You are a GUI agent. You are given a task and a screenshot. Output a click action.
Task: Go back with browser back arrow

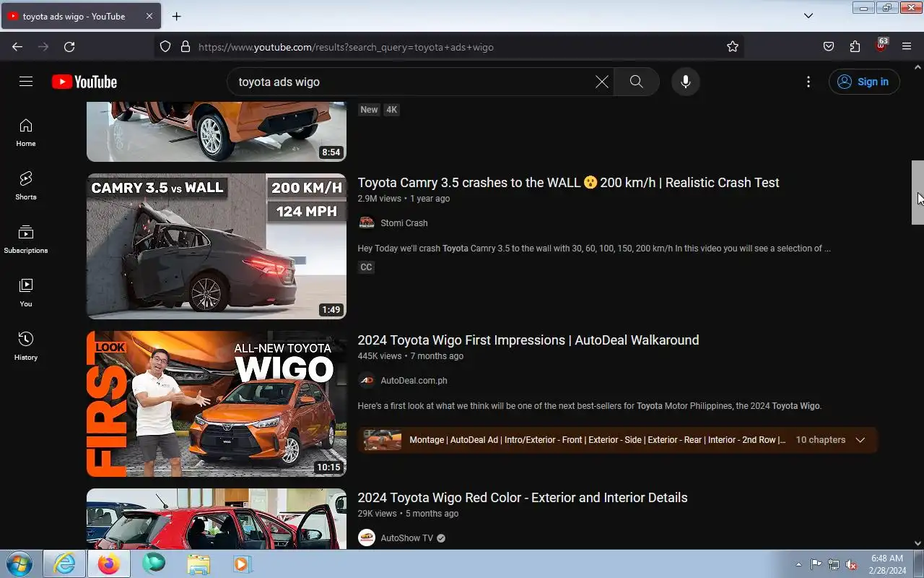[x=17, y=46]
